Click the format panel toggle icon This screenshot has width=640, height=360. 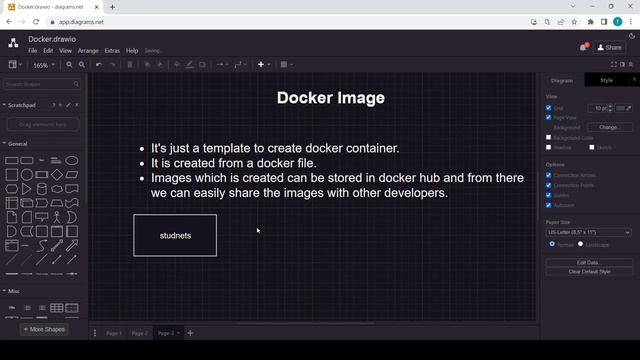coord(622,64)
